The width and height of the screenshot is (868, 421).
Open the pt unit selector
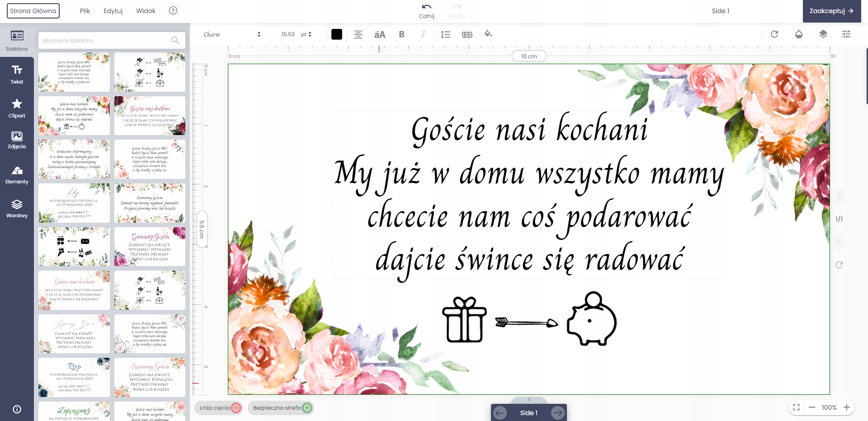tap(306, 34)
